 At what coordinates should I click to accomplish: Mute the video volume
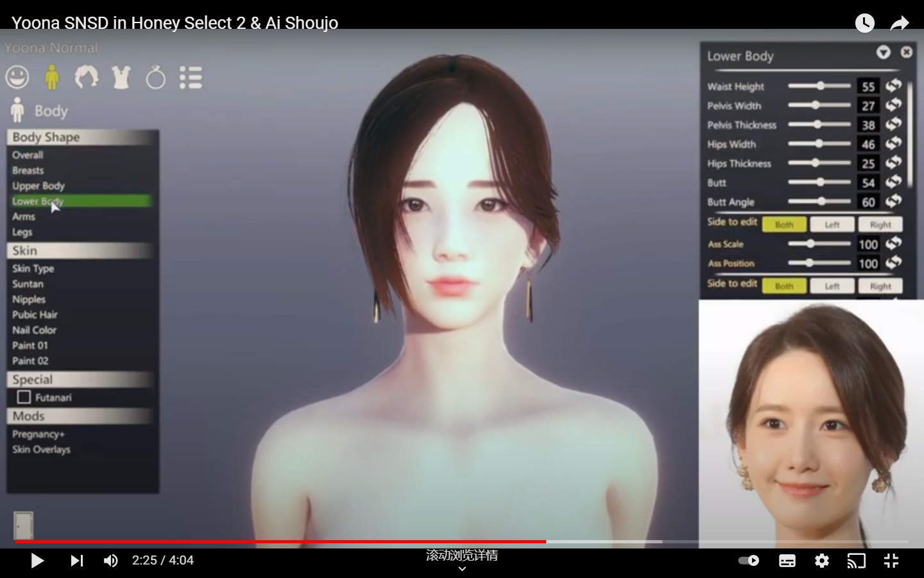point(110,561)
